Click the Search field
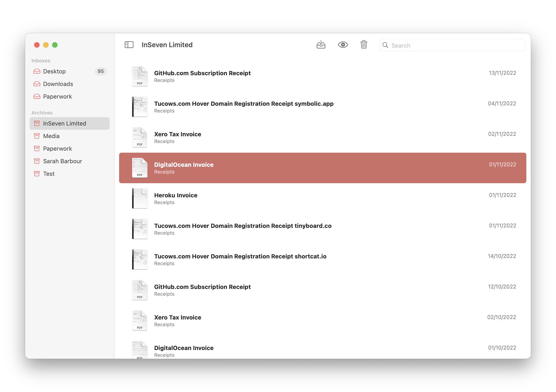The height and width of the screenshot is (392, 556). tap(452, 45)
